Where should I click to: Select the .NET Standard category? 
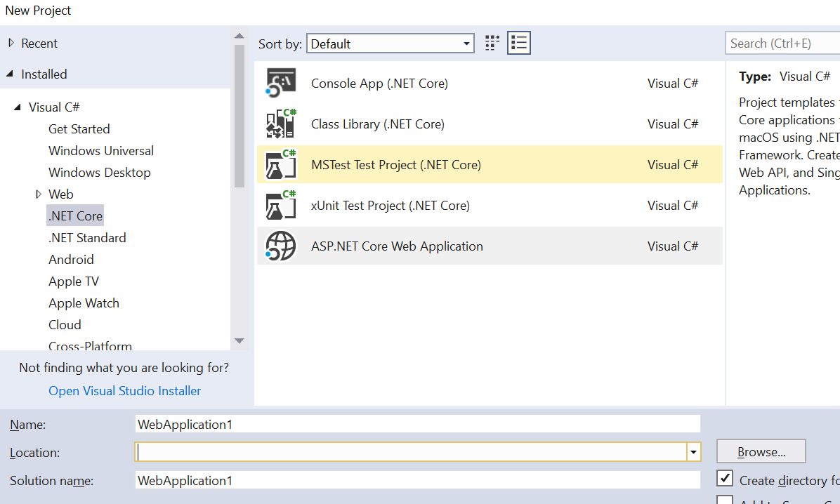[x=87, y=238]
